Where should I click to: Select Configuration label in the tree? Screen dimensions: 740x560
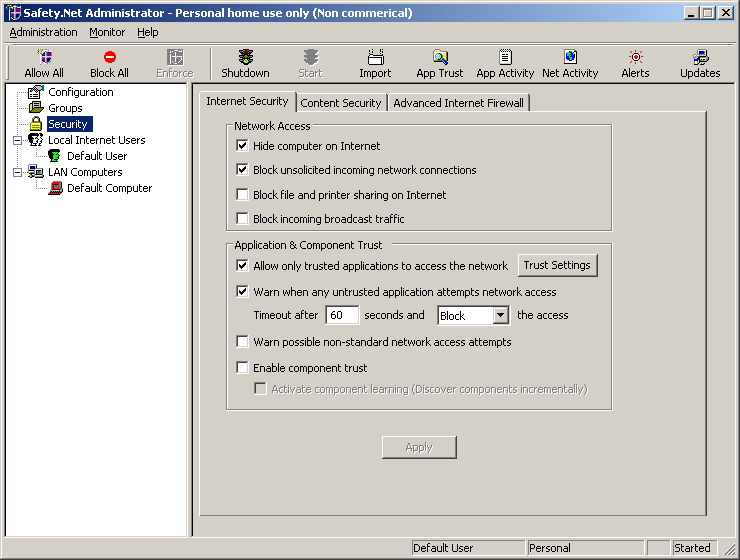click(x=81, y=92)
